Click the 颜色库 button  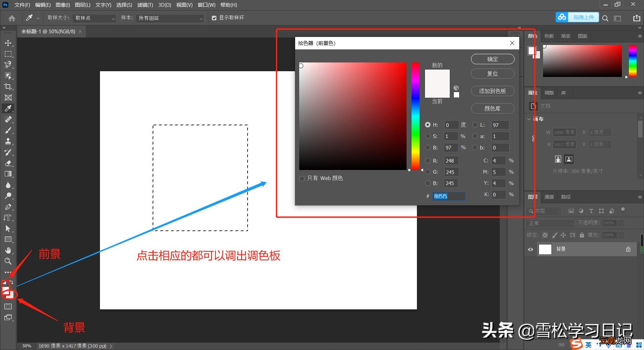click(x=493, y=108)
